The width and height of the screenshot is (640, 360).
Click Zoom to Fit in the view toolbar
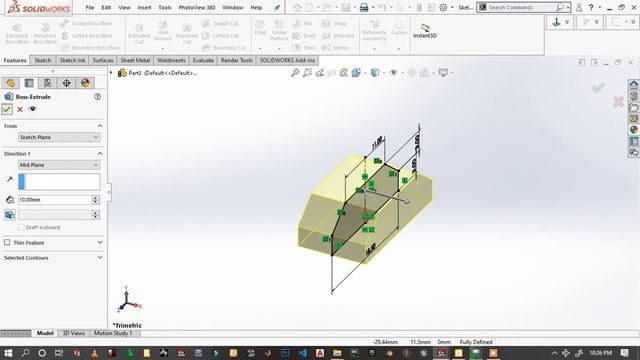pos(295,73)
